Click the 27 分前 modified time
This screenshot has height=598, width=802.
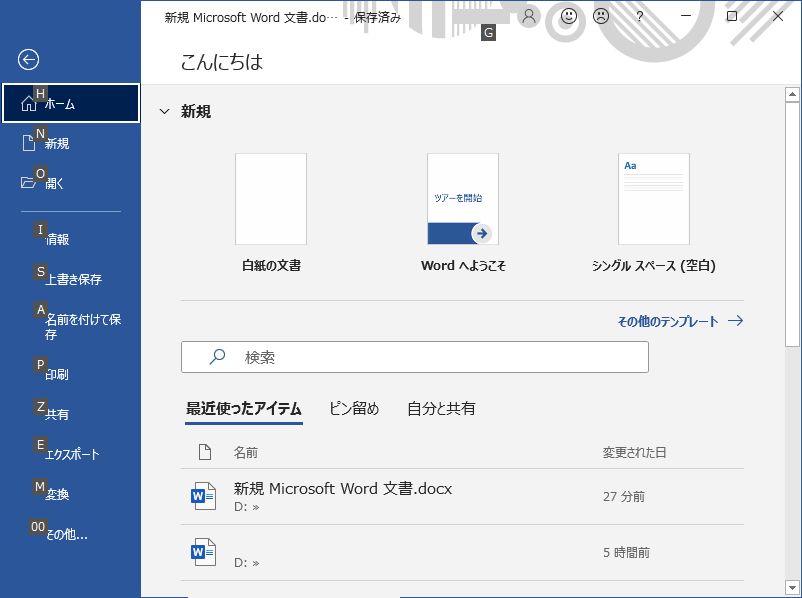[624, 496]
